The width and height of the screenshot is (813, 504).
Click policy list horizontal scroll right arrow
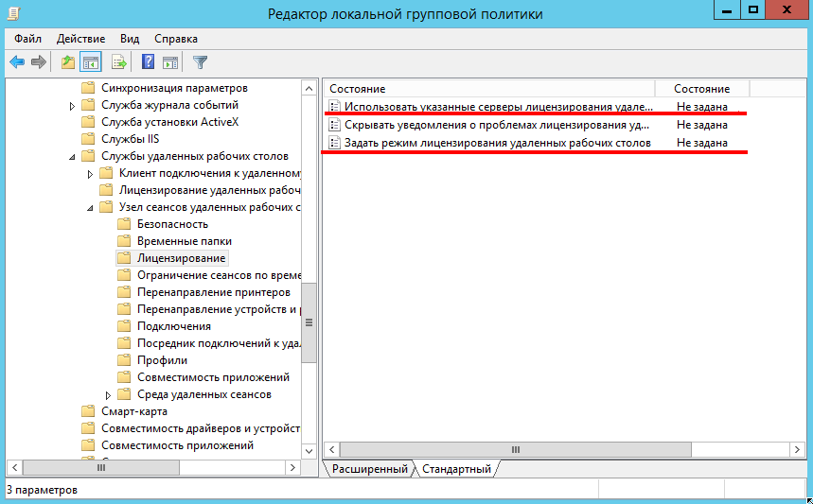pyautogui.click(x=797, y=449)
